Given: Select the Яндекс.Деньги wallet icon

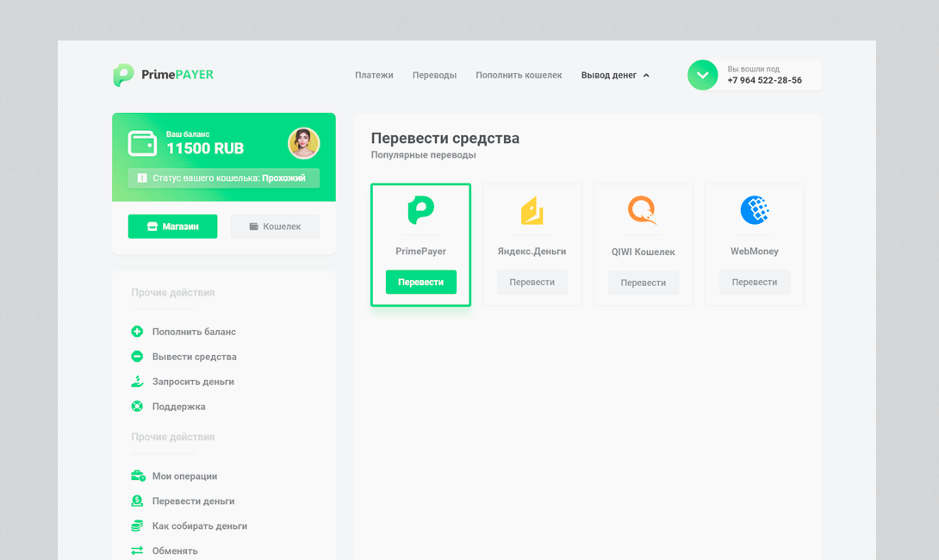Looking at the screenshot, I should point(532,210).
